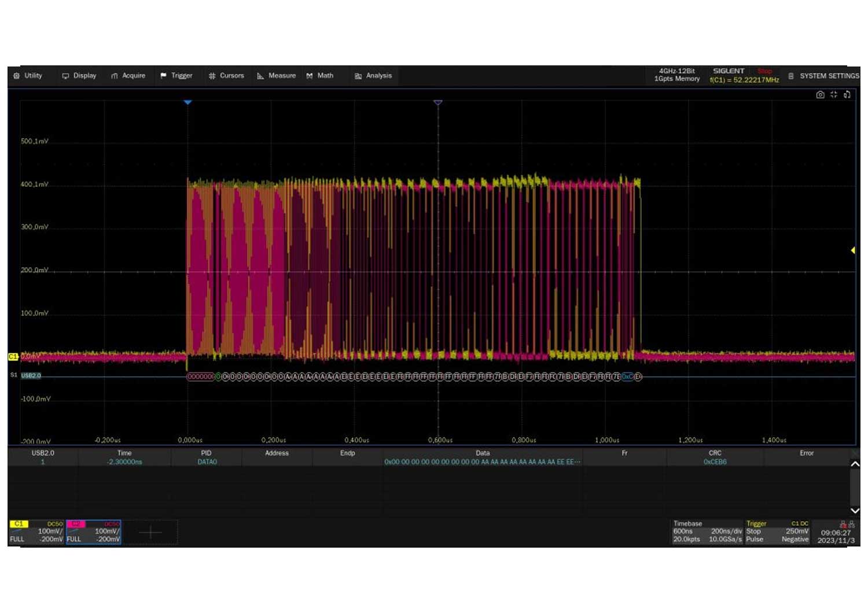
Task: Select the S1 USB2.0 decode bus label
Action: point(31,376)
